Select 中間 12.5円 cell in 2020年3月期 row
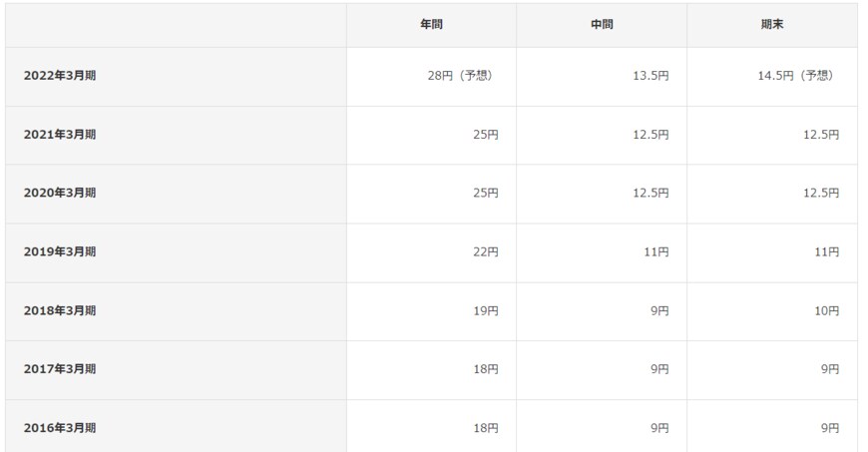868x452 pixels. [x=651, y=194]
